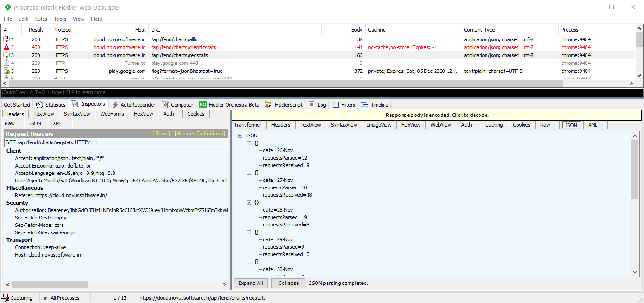The image size is (644, 303).
Task: Click the AutoResponder lightning icon
Action: [115, 105]
